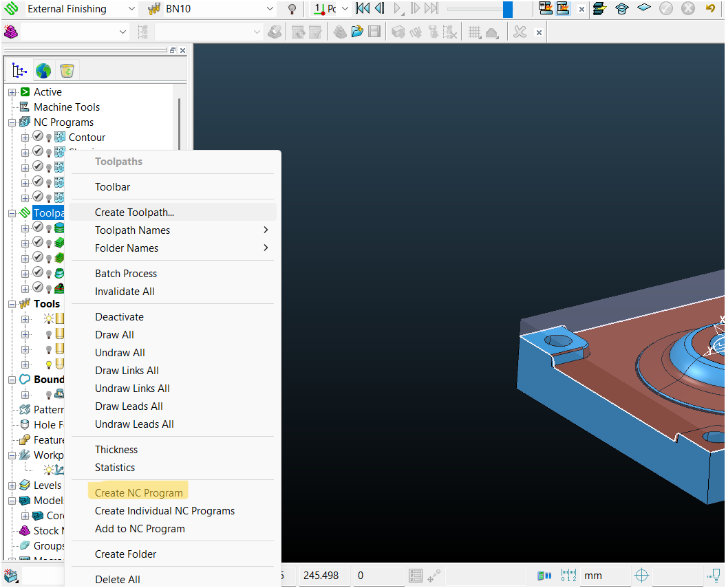Click the crosshair icon in status bar

pyautogui.click(x=642, y=576)
